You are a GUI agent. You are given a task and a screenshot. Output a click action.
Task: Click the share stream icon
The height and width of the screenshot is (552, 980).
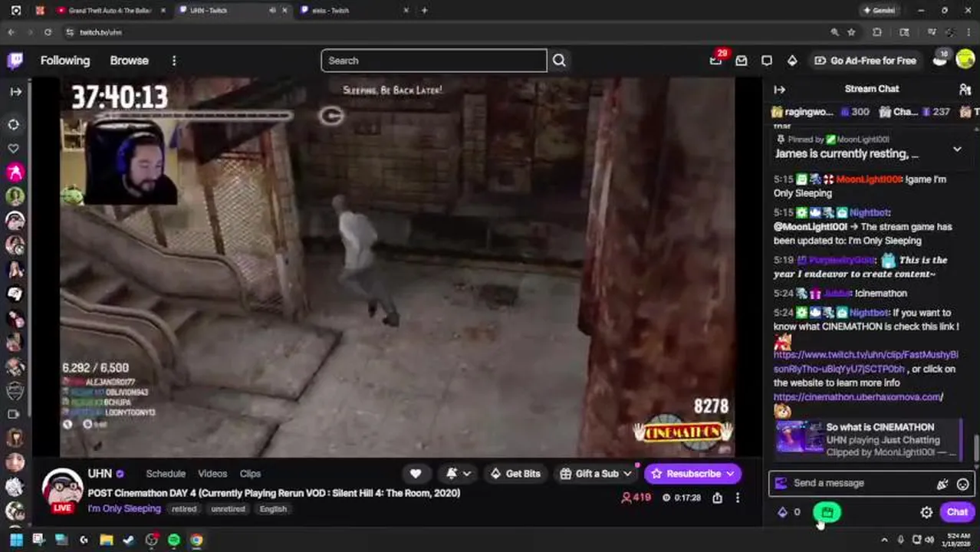pos(717,498)
